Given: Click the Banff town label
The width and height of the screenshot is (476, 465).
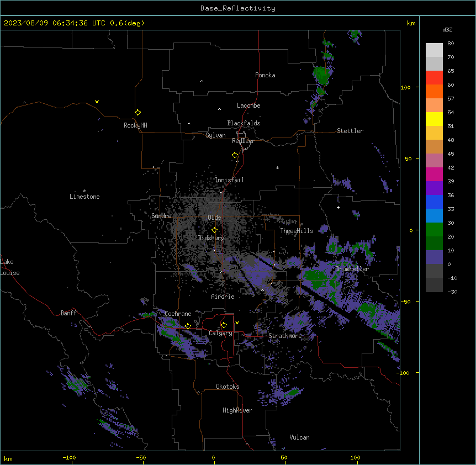Looking at the screenshot, I should pyautogui.click(x=68, y=313).
